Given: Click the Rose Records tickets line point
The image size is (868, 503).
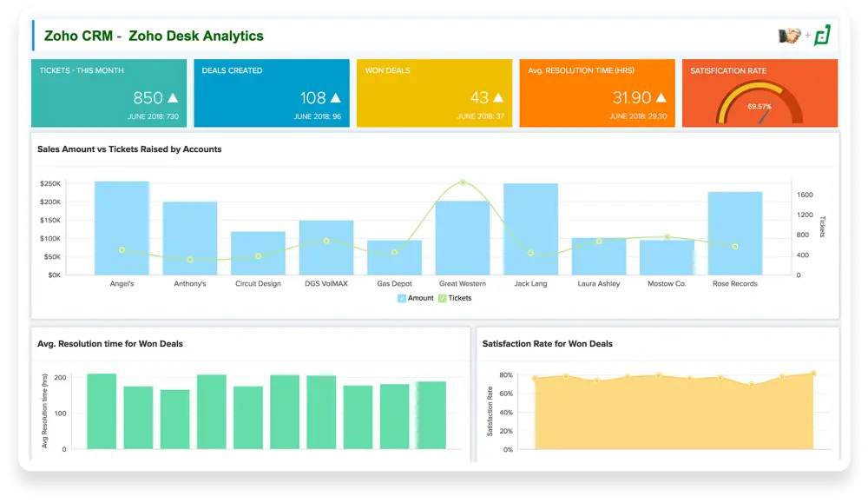Looking at the screenshot, I should pyautogui.click(x=735, y=247).
